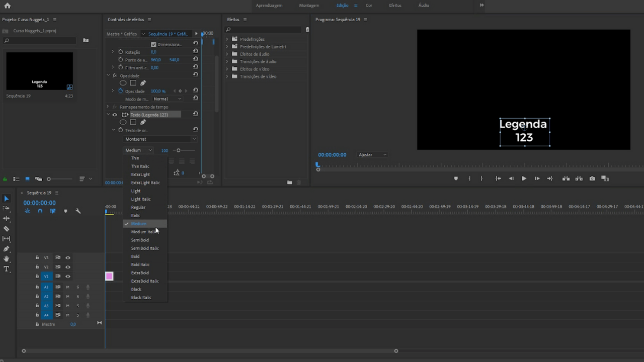Open the Ajustar zoom level dropdown

(372, 155)
